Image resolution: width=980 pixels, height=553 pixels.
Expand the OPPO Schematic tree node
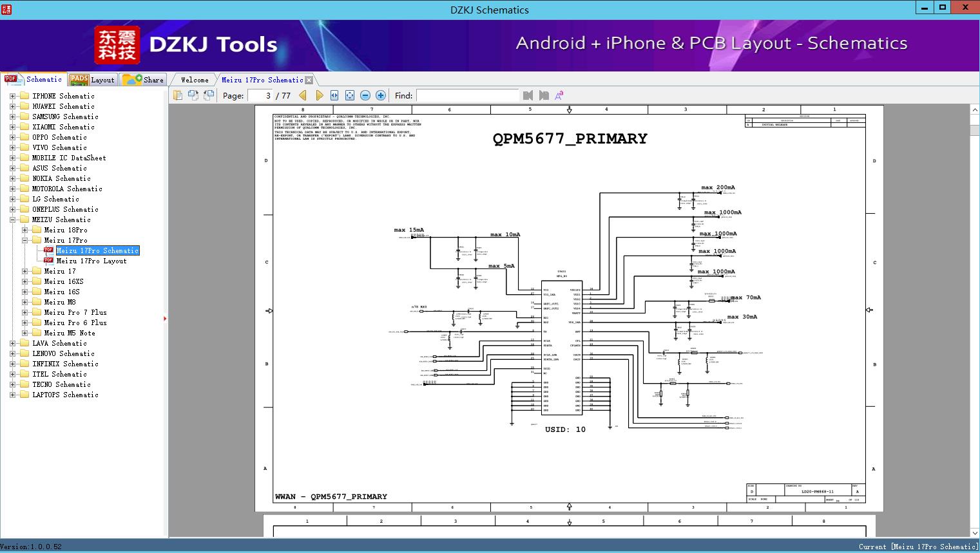coord(12,137)
